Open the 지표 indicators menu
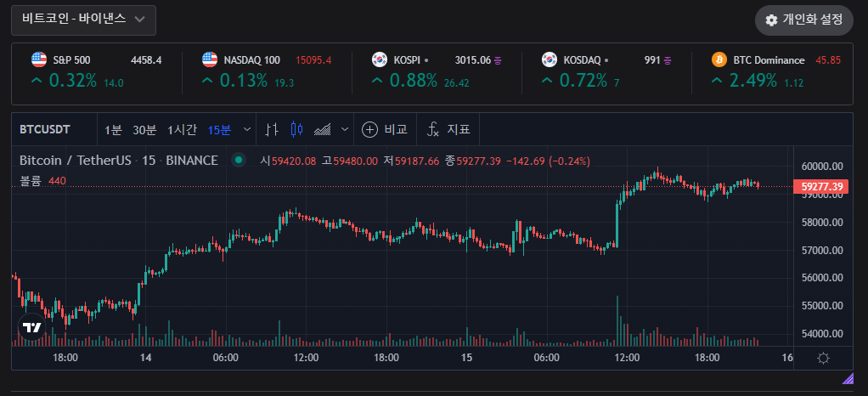The height and width of the screenshot is (396, 868). click(x=448, y=130)
